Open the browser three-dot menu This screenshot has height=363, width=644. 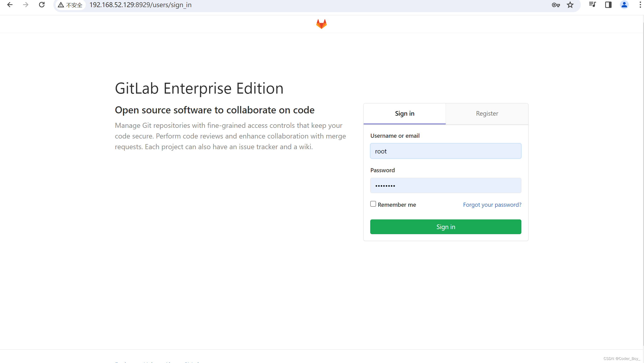[x=640, y=5]
